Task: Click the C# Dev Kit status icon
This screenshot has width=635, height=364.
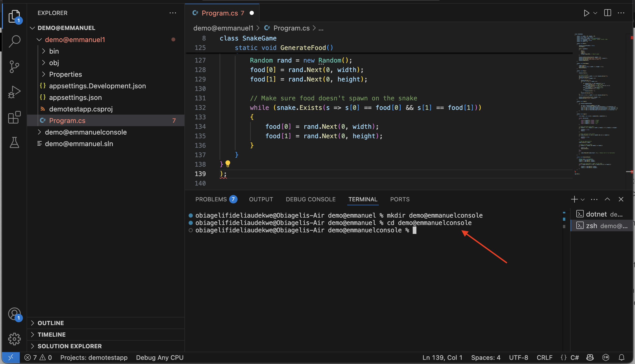Action: (x=606, y=357)
